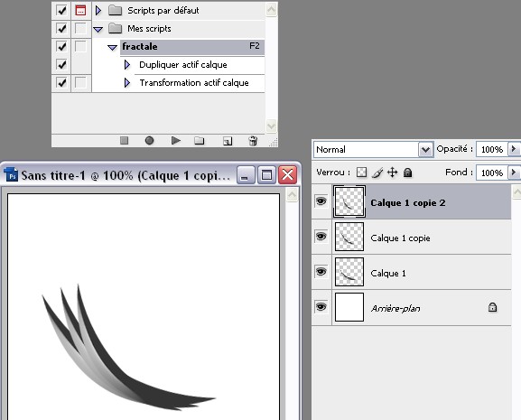The image size is (521, 420).
Task: Enable the lock transparent pixels icon
Action: point(361,173)
